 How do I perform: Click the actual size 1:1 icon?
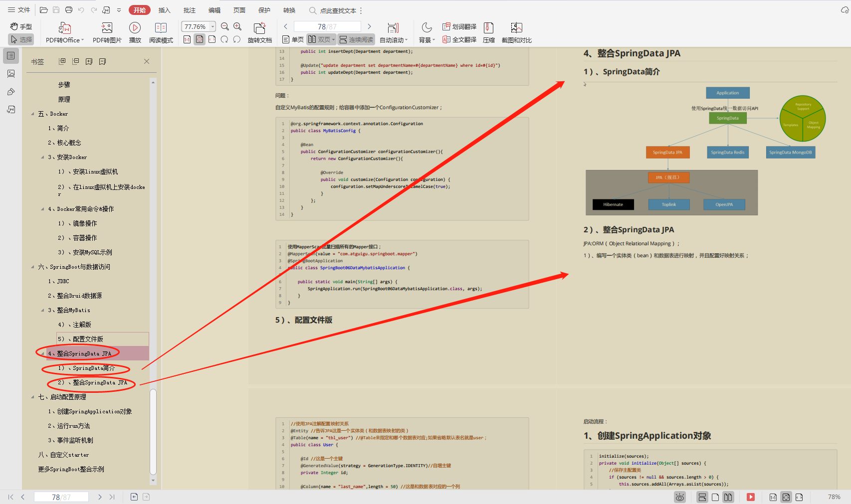click(x=187, y=39)
